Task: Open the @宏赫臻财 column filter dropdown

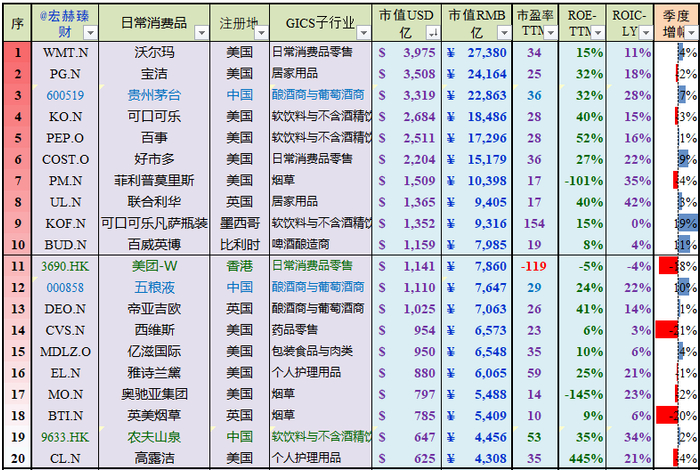Action: point(91,33)
